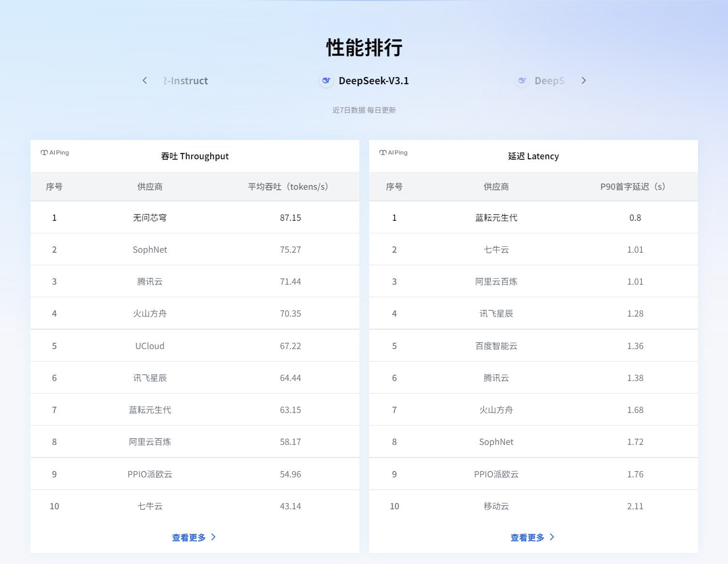Click latency value 1.76
728x564 pixels.
click(635, 474)
